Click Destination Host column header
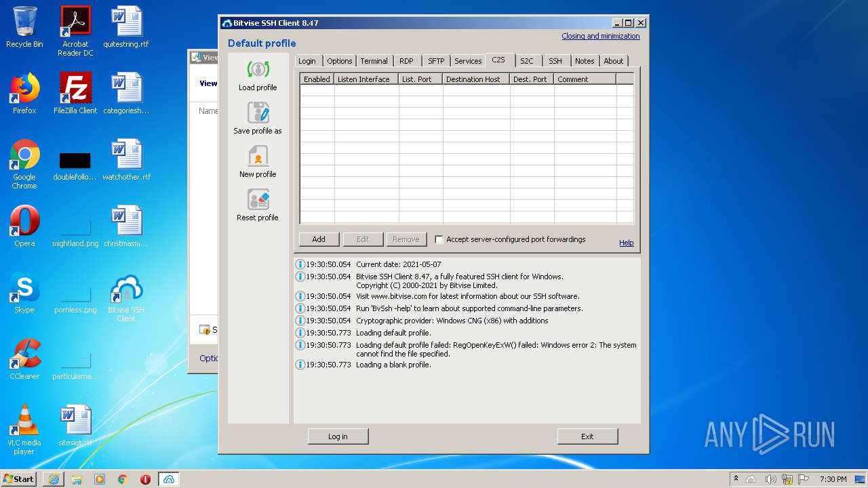 point(476,79)
